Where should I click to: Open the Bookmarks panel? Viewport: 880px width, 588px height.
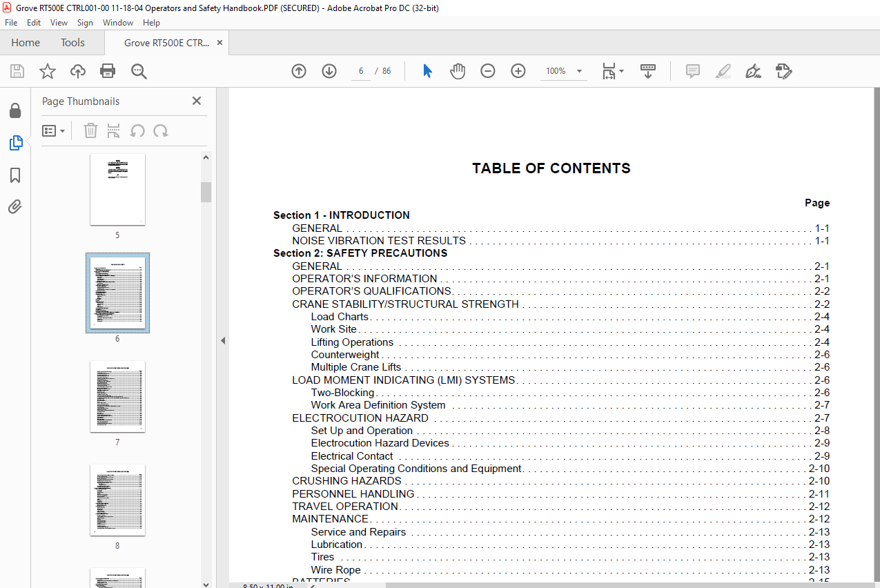pyautogui.click(x=15, y=175)
